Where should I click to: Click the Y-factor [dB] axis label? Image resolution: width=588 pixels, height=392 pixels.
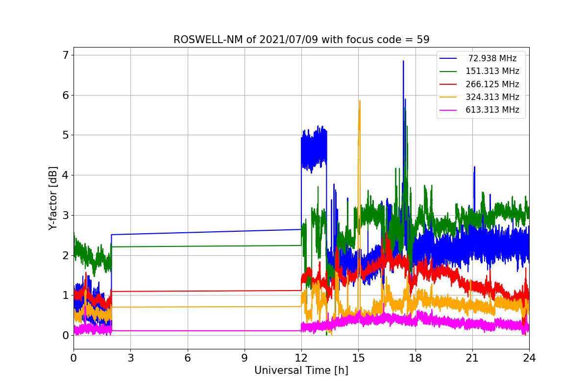pyautogui.click(x=53, y=198)
